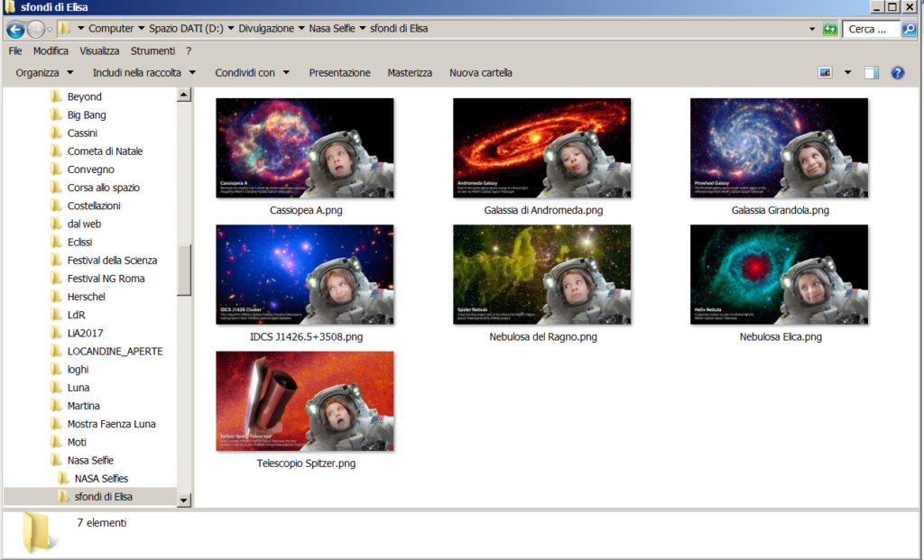Select the Festival della Scienza folder
Image resolution: width=924 pixels, height=560 pixels.
point(112,261)
